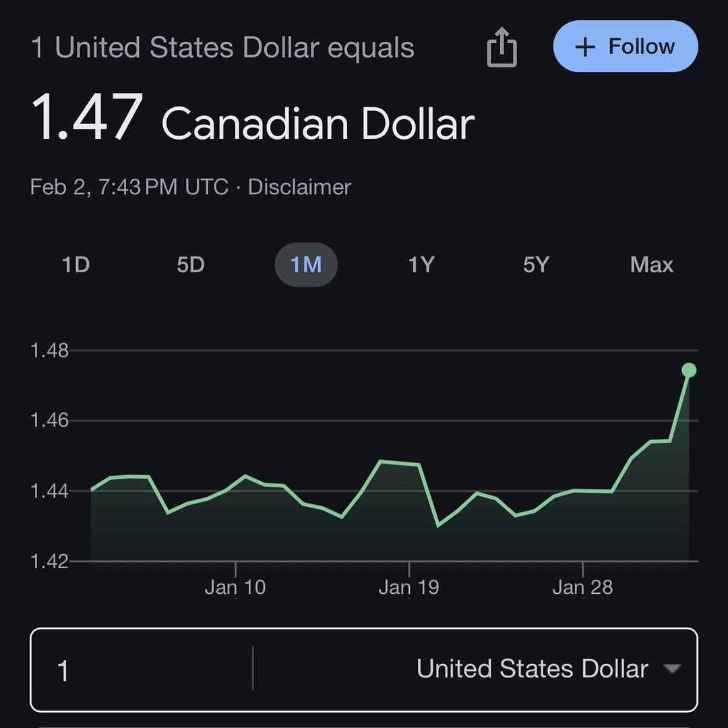Follow this currency pair
The width and height of the screenshot is (728, 728).
[626, 47]
